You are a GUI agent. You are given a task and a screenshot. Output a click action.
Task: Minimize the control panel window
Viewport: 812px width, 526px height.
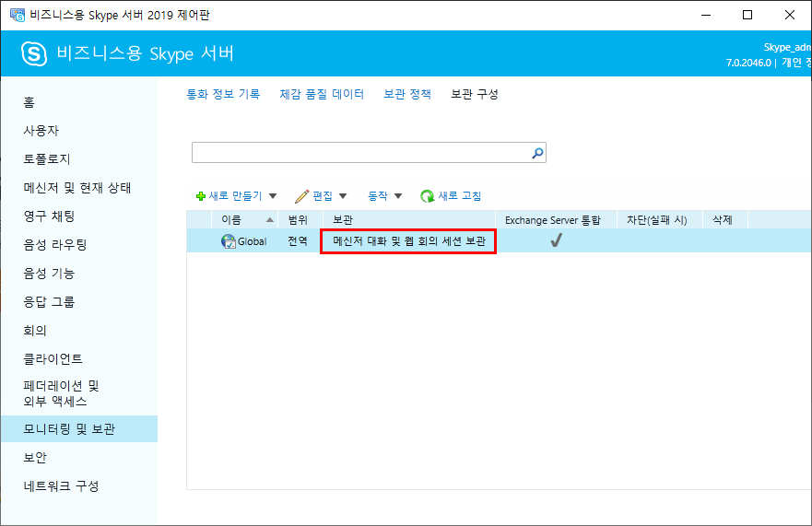706,15
